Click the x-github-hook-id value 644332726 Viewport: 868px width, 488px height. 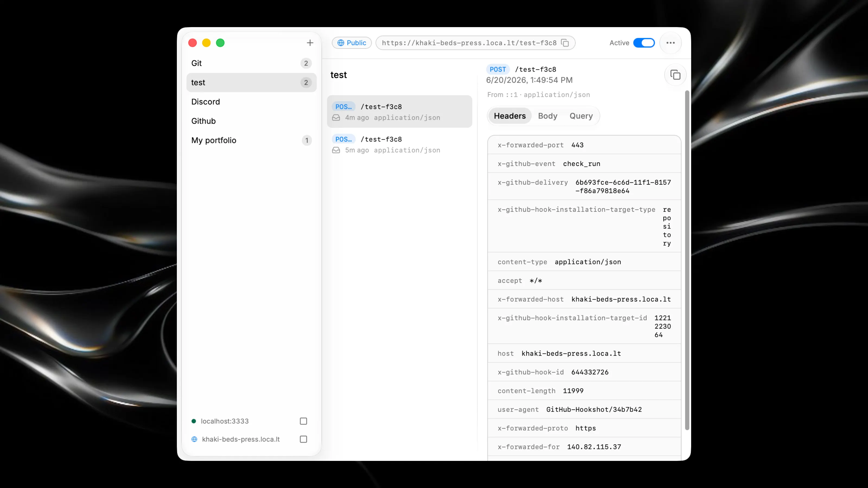click(x=590, y=372)
